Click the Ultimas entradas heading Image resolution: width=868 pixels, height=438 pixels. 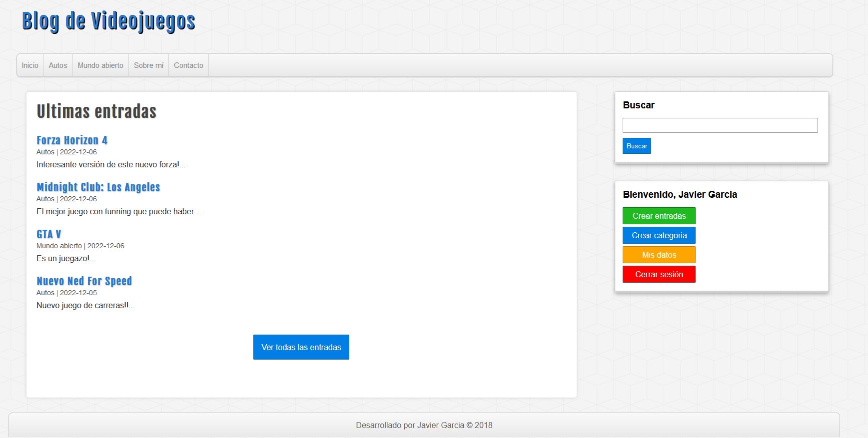(x=96, y=111)
